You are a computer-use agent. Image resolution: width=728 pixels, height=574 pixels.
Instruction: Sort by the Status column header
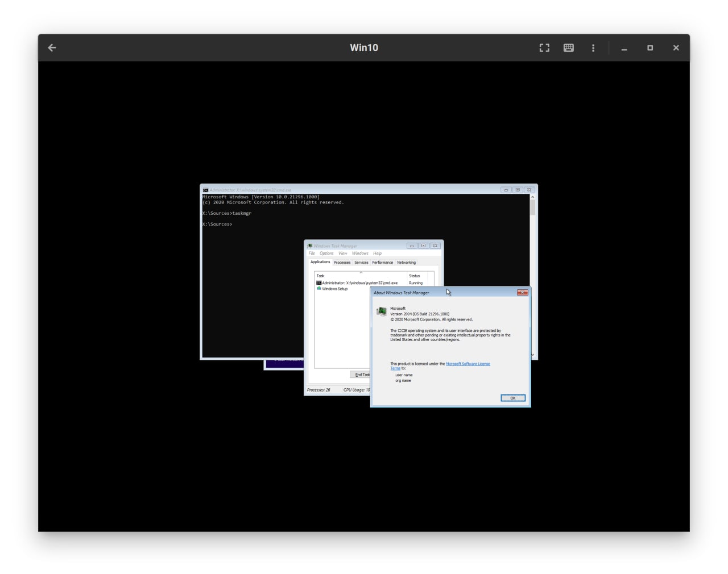point(417,276)
